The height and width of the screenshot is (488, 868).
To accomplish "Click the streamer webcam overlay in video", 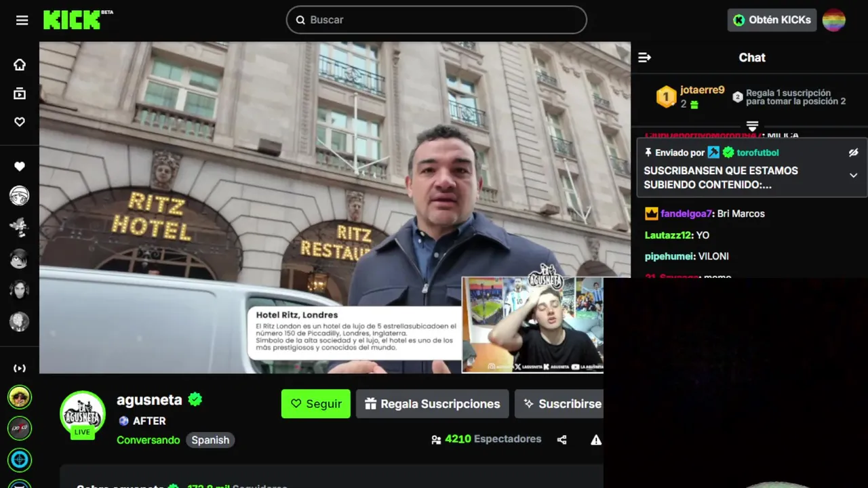I will pyautogui.click(x=532, y=325).
